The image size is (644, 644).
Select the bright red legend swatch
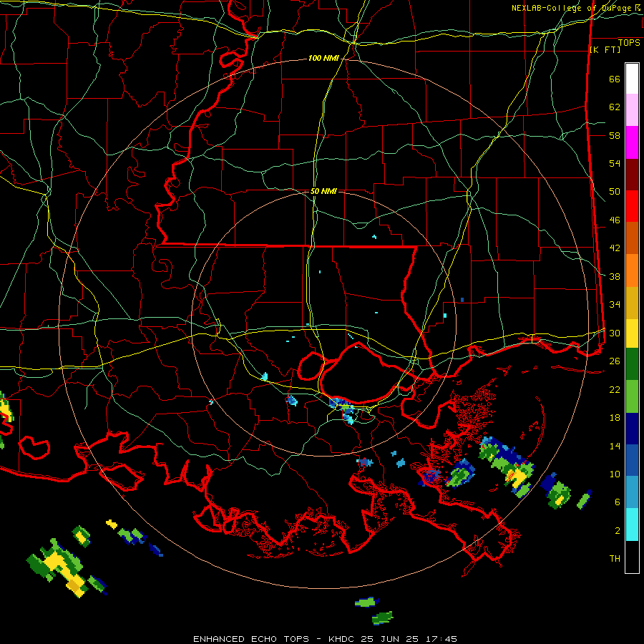point(632,206)
